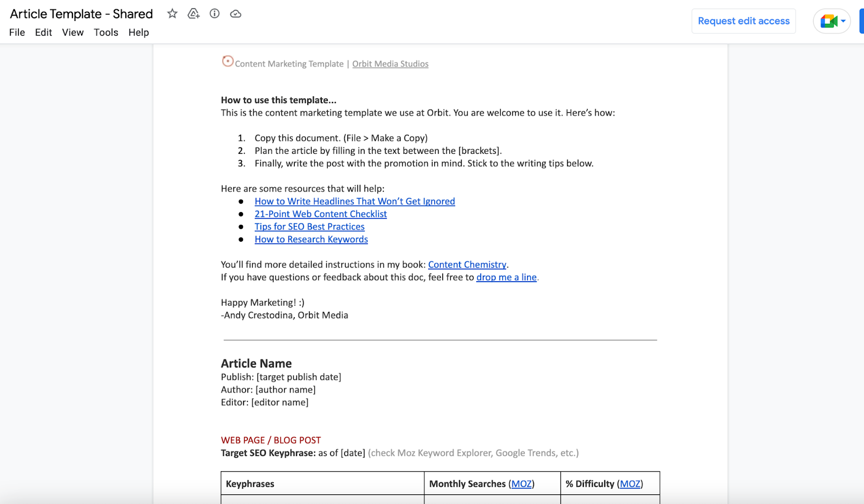The image size is (864, 504).
Task: Open document details via info icon
Action: tap(214, 13)
